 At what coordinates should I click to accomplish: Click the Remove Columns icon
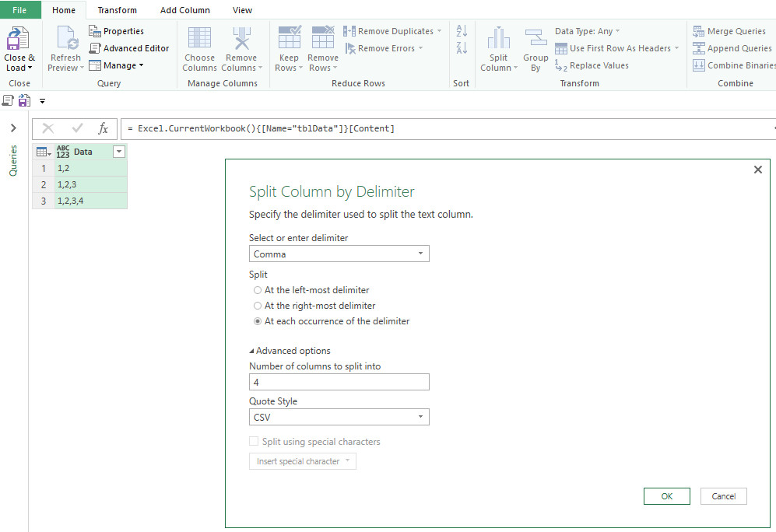241,39
